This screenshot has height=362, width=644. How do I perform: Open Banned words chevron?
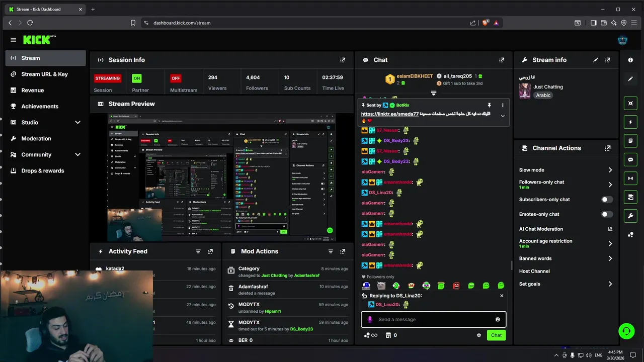point(610,258)
